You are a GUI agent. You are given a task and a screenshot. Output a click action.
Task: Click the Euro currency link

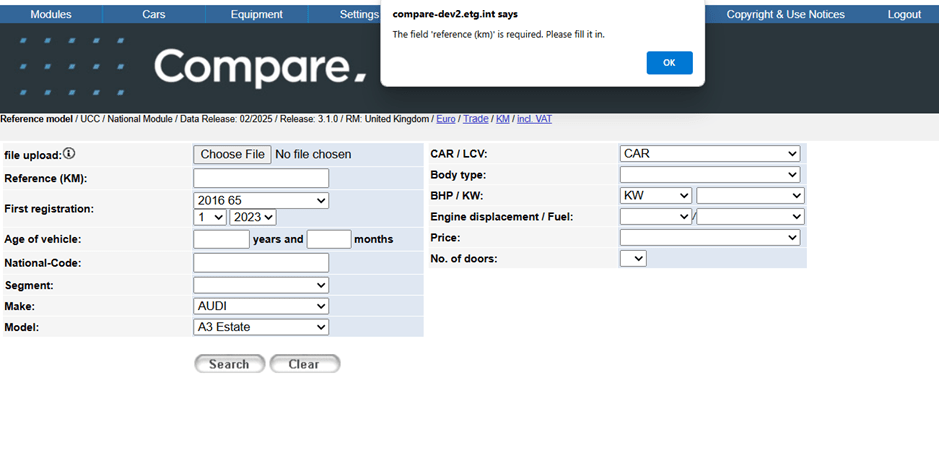pyautogui.click(x=446, y=119)
